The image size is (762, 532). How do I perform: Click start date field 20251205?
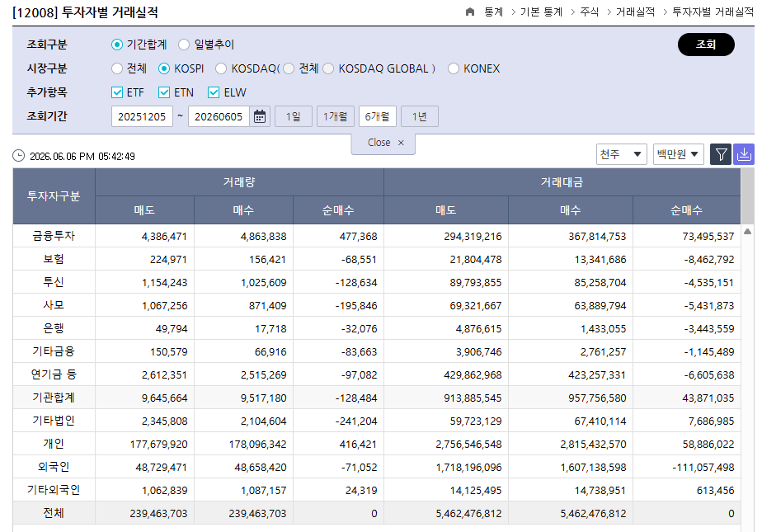tap(142, 116)
